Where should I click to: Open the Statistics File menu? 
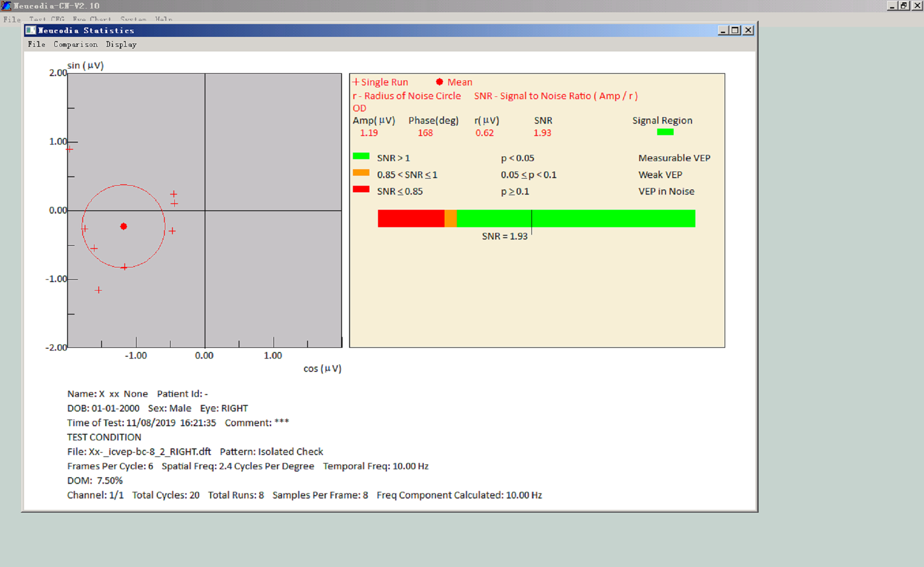pyautogui.click(x=36, y=44)
